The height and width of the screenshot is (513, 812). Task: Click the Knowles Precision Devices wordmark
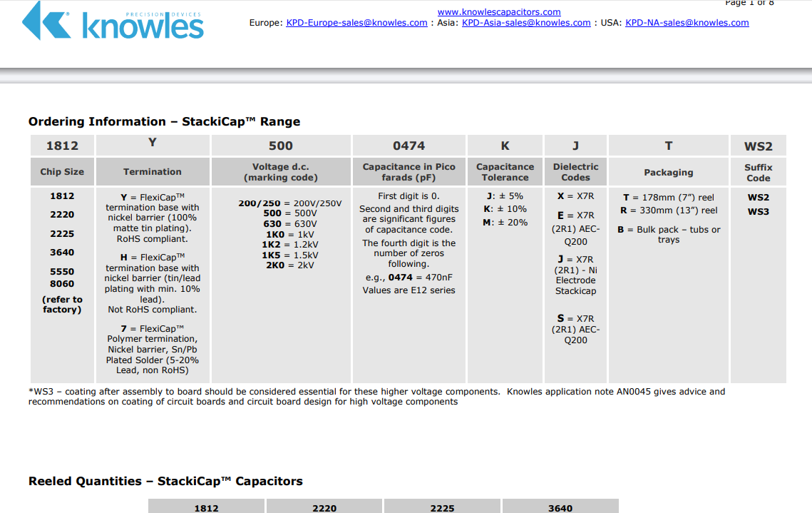[x=143, y=26]
